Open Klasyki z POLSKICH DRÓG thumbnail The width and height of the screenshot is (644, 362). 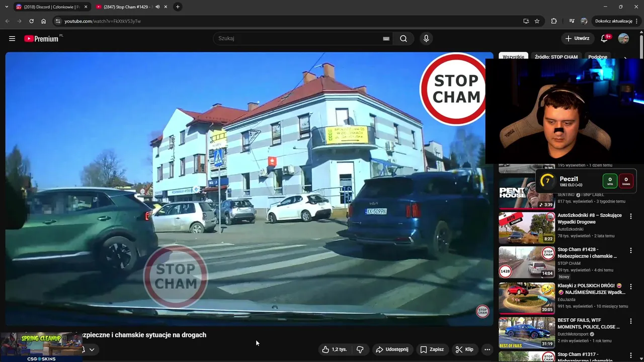(x=527, y=298)
